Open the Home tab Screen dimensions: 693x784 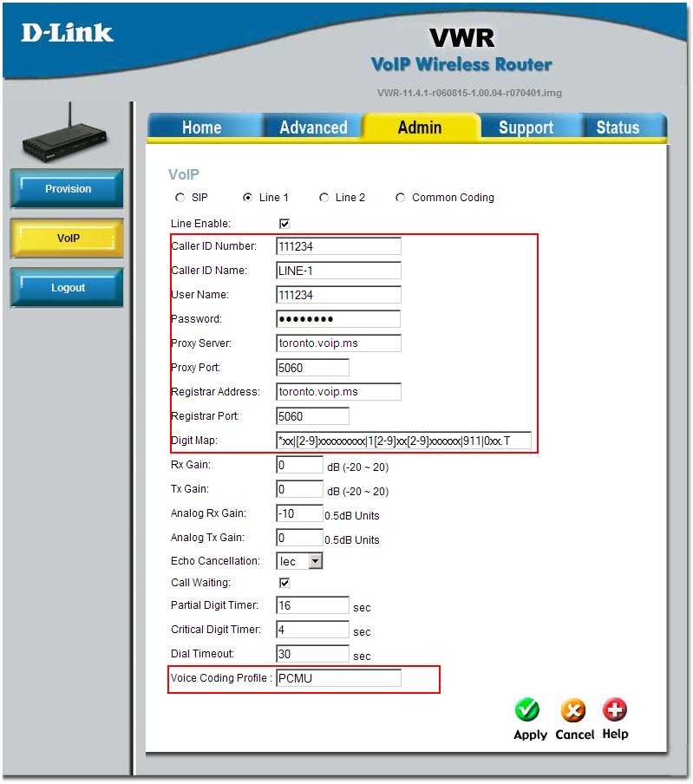202,127
